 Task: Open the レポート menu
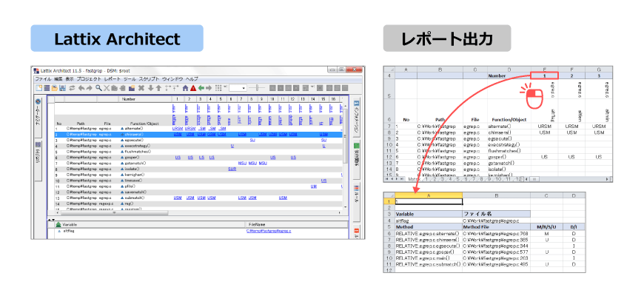pos(112,79)
